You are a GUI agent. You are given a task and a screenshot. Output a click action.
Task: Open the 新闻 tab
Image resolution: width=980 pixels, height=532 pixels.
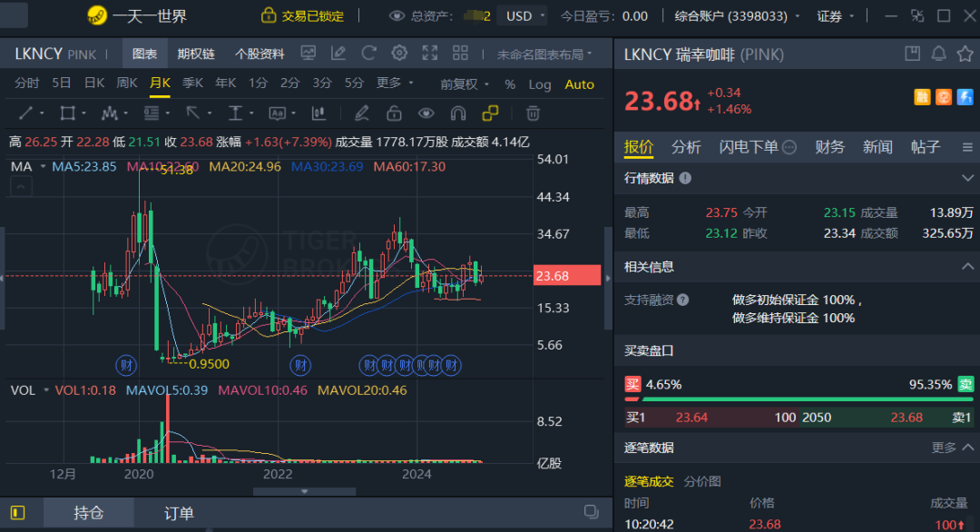pyautogui.click(x=877, y=147)
